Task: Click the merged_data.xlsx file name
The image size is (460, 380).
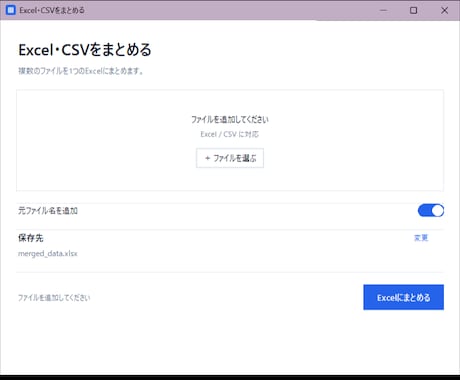Action: [x=48, y=254]
